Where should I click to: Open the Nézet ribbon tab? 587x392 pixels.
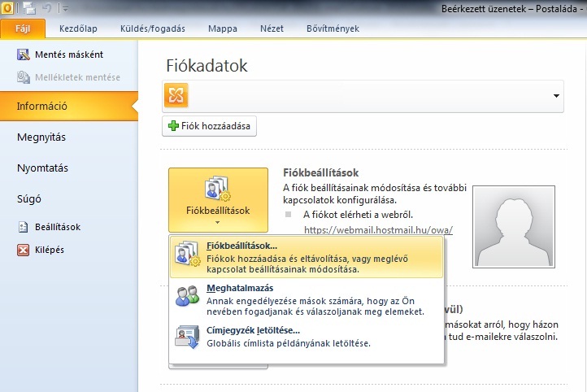pyautogui.click(x=272, y=28)
